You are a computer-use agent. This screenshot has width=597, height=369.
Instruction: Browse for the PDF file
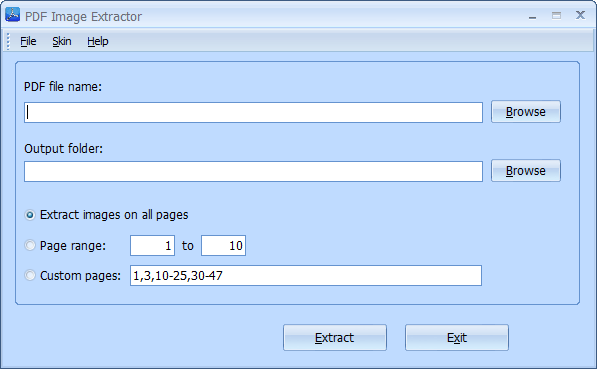525,112
